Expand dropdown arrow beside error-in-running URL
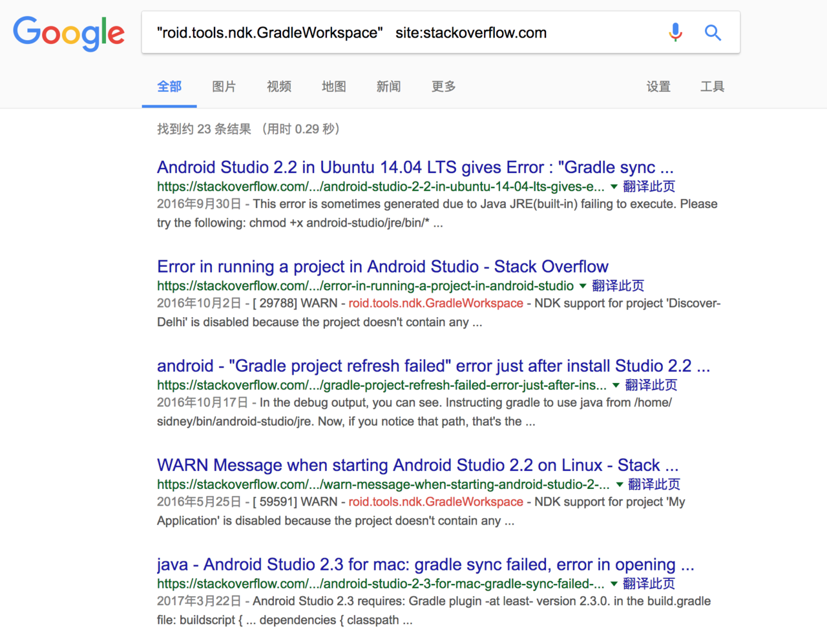827x644 pixels. click(583, 286)
